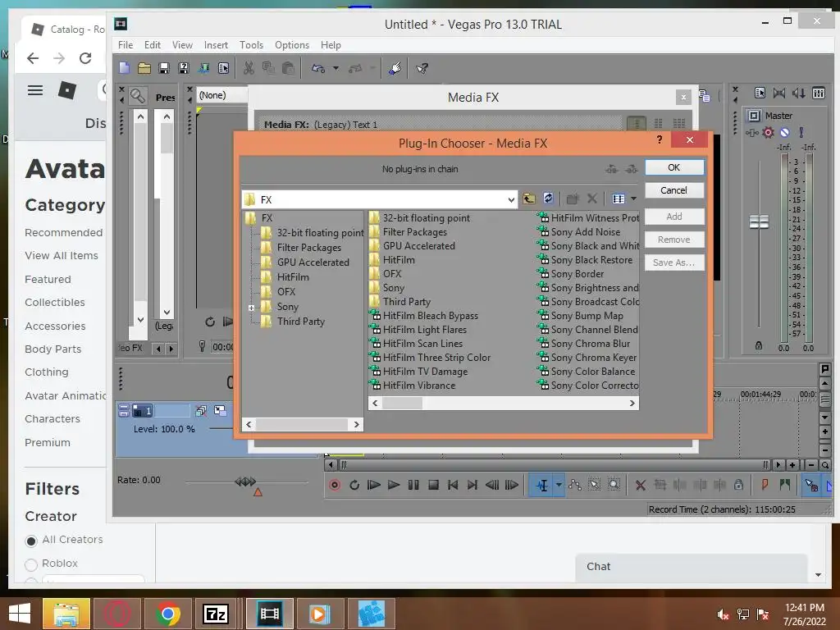This screenshot has height=630, width=840.
Task: Select the Envelope Edit tool icon
Action: (x=575, y=486)
